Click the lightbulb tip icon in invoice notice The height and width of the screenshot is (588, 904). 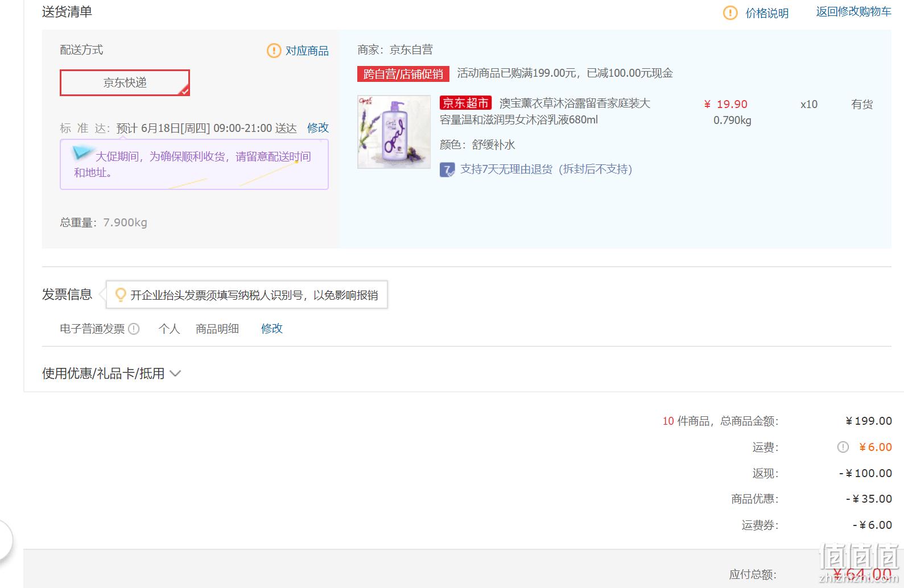click(x=120, y=295)
